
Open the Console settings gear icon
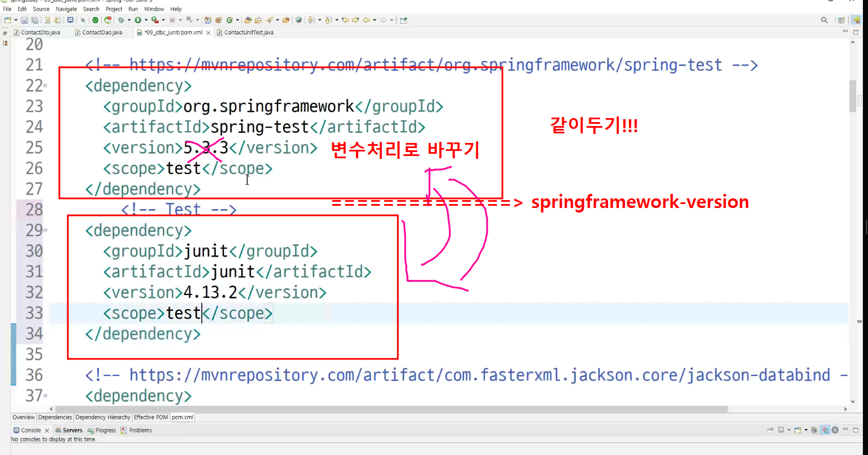(x=835, y=430)
